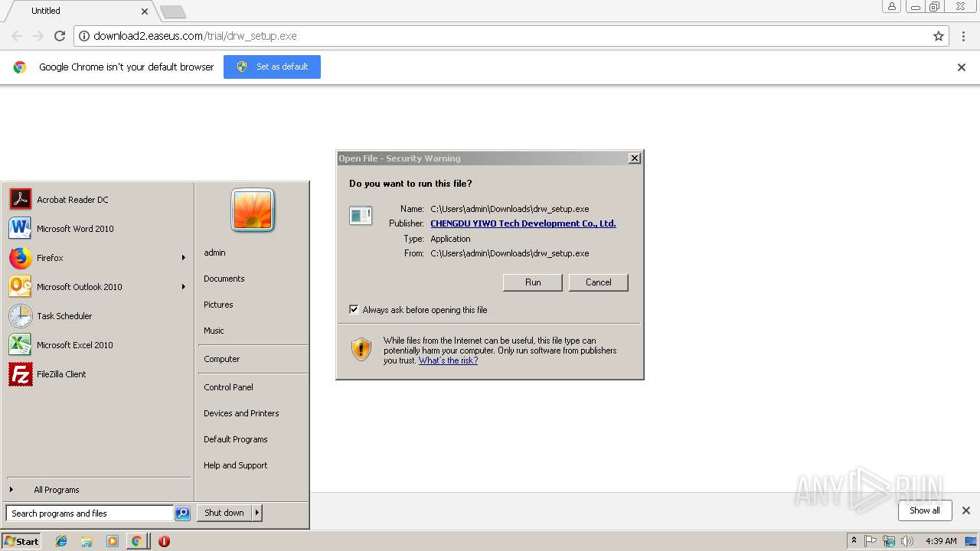This screenshot has height=551, width=980.
Task: Expand the Firefox jump list arrow
Action: (183, 258)
